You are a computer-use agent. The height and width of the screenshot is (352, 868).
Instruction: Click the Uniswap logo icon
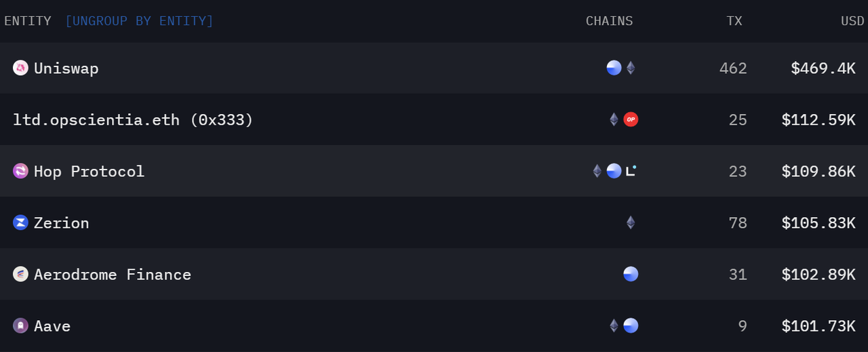click(x=20, y=68)
